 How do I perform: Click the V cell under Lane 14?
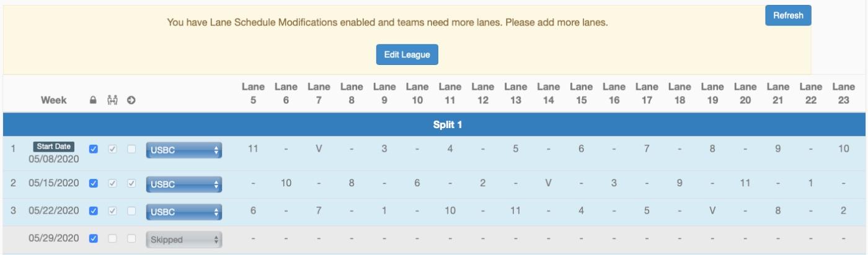(548, 184)
